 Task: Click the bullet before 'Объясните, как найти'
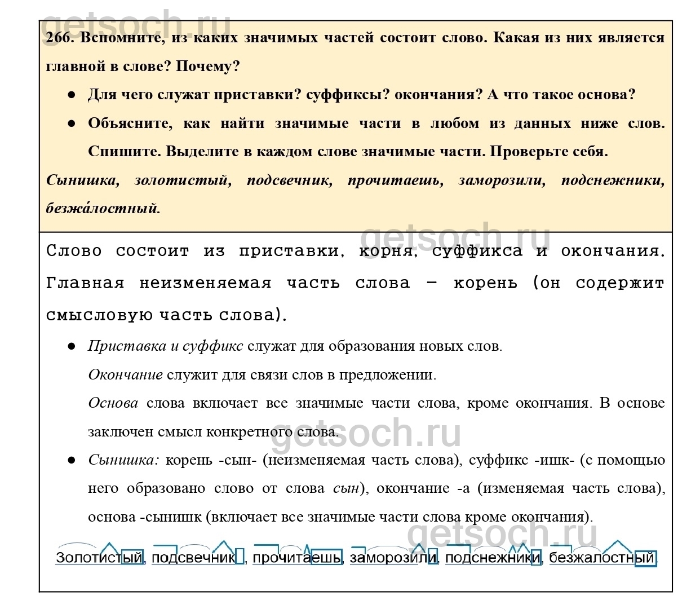[x=72, y=123]
